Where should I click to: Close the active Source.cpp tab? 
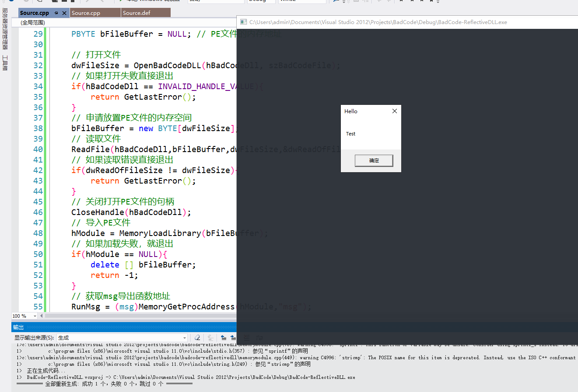pos(64,13)
